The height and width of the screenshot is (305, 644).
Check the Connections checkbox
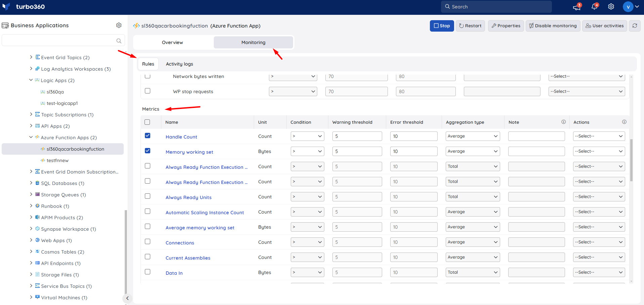(x=148, y=241)
